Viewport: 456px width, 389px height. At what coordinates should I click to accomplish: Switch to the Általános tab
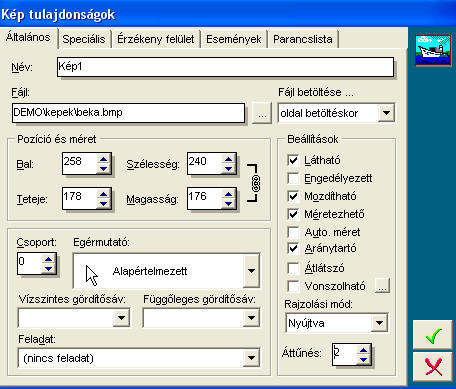pyautogui.click(x=28, y=37)
